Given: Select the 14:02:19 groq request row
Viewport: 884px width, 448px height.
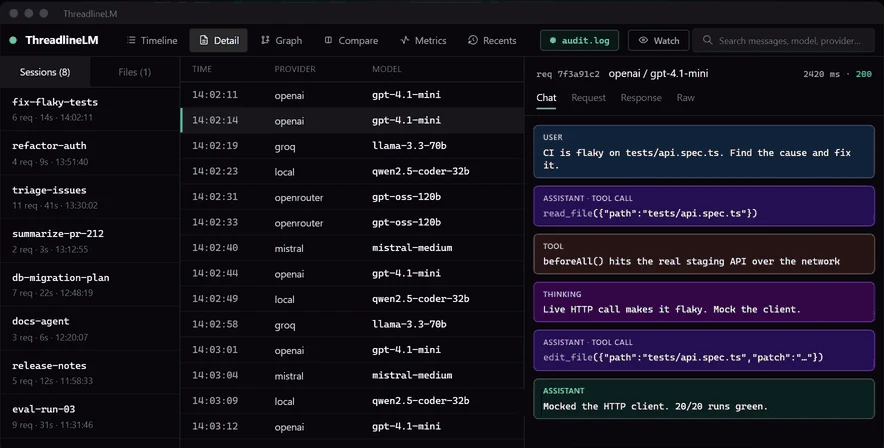Looking at the screenshot, I should point(352,146).
